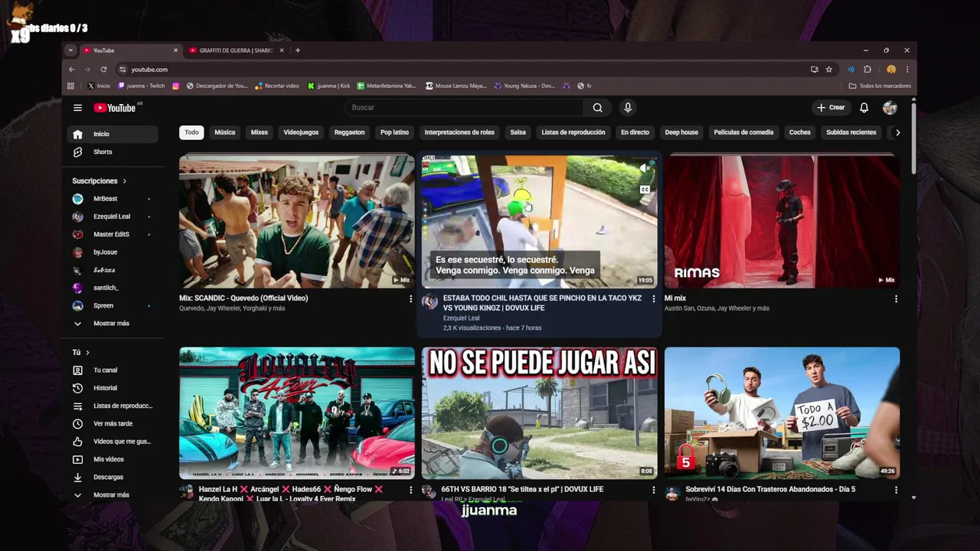Viewport: 980px width, 551px height.
Task: Unmute the preview video speaker icon
Action: (x=645, y=168)
